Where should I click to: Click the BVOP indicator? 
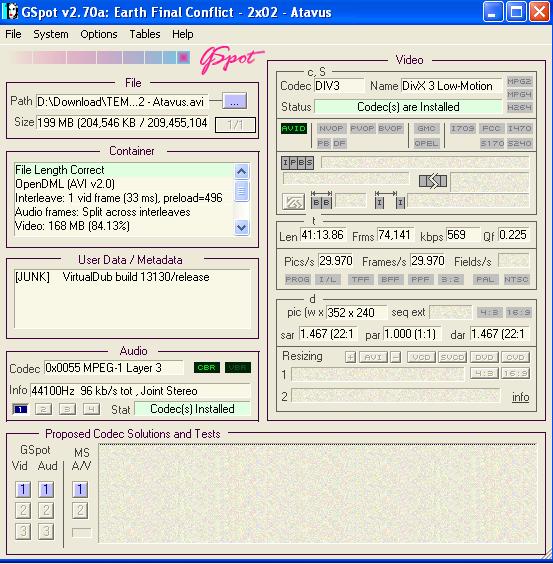click(391, 128)
